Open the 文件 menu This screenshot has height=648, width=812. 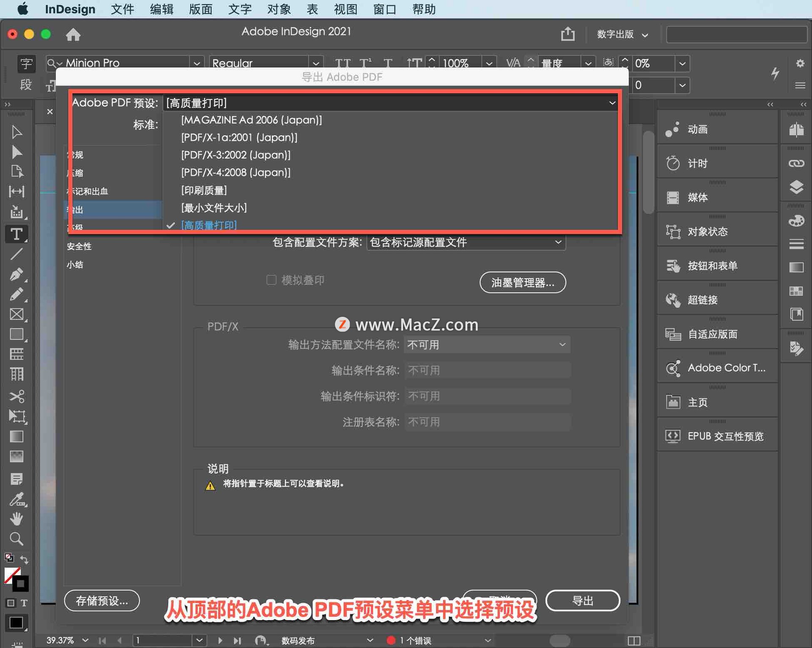coord(122,9)
